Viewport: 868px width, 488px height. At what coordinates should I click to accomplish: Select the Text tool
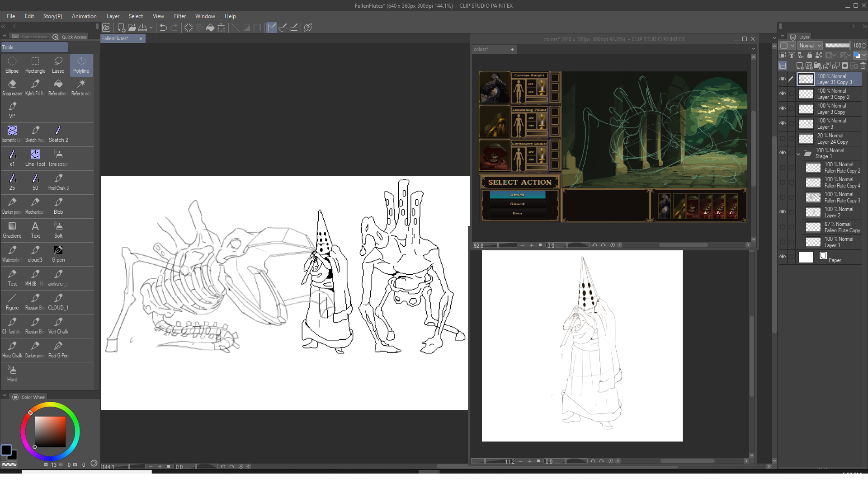(35, 230)
